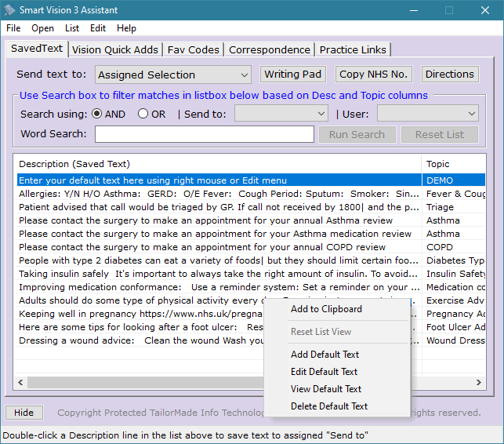This screenshot has width=504, height=444.
Task: Open the Writing Pad button
Action: tap(293, 75)
